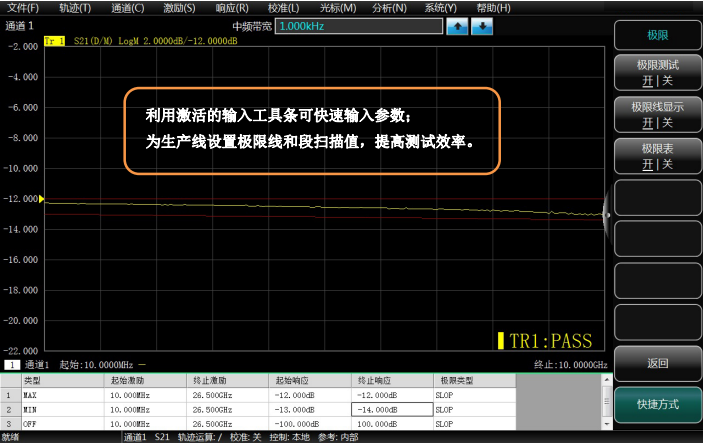Collapse the side panel handle

tap(608, 215)
